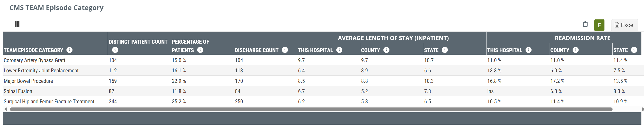The image size is (644, 126).
Task: Click left arrow of horizontal scrollbar
Action: 6,109
